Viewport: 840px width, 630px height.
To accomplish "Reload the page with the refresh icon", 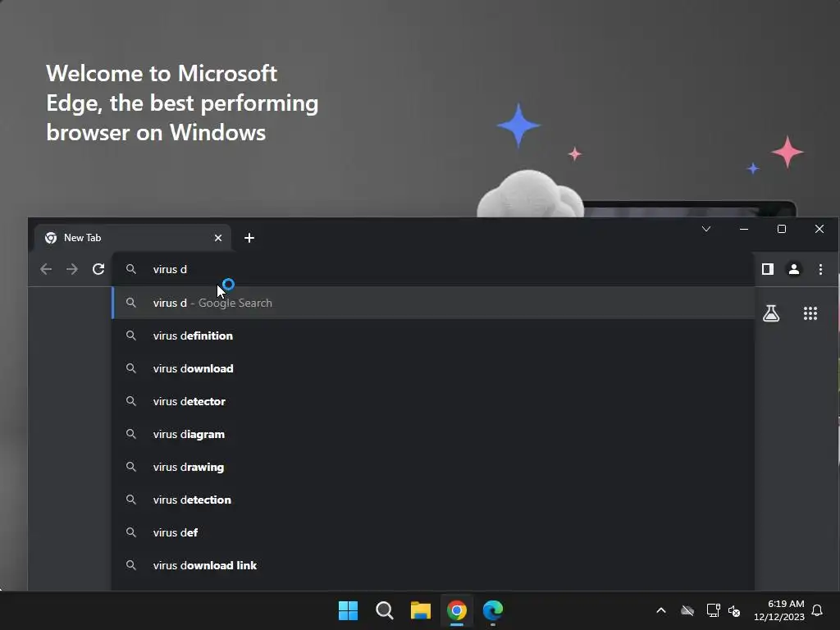I will click(x=98, y=269).
